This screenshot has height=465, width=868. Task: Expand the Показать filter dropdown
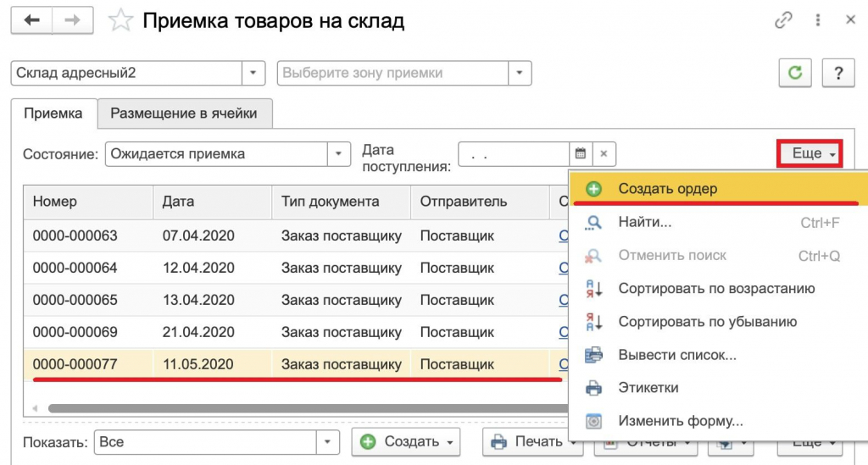point(327,442)
